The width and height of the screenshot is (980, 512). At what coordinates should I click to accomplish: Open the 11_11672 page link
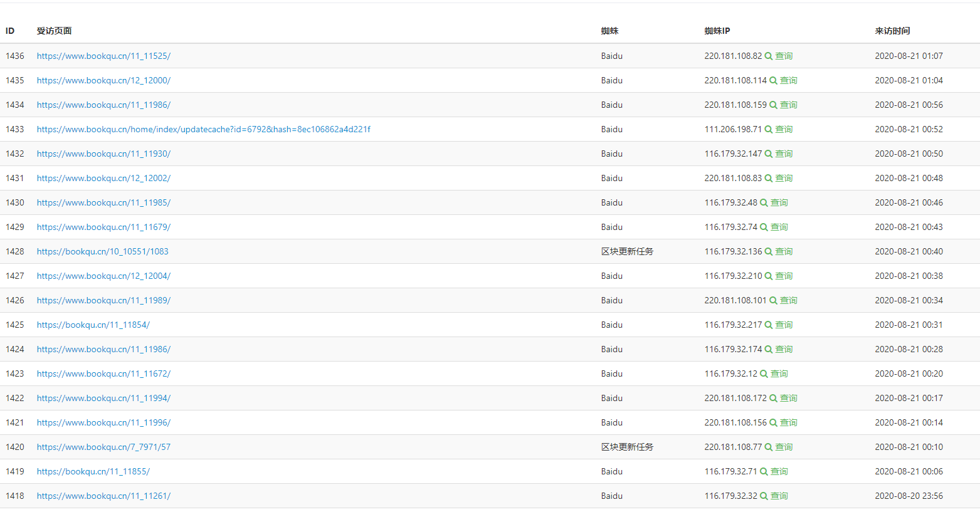tap(103, 374)
